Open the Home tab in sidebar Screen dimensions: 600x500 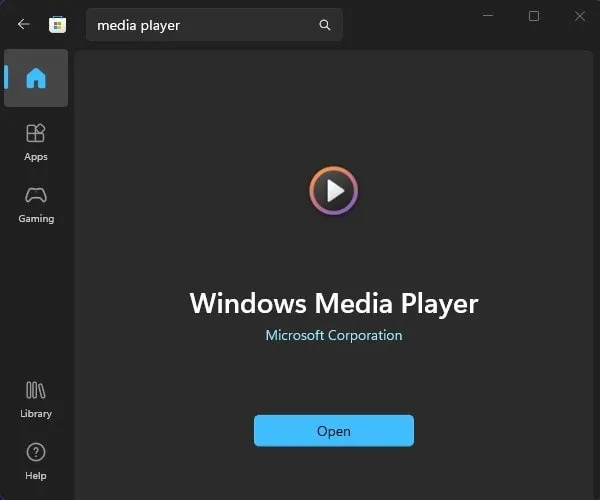pyautogui.click(x=36, y=78)
